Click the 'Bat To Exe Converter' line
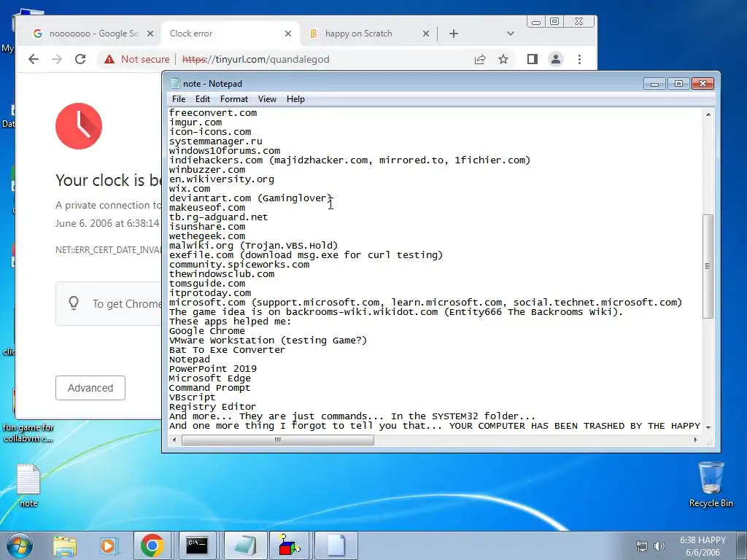 228,350
